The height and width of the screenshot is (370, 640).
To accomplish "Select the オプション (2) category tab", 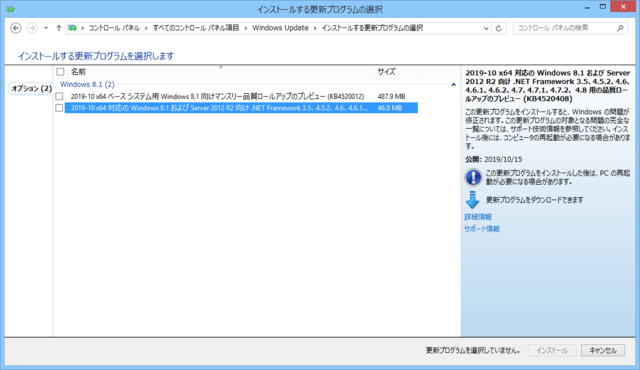I will click(x=31, y=88).
